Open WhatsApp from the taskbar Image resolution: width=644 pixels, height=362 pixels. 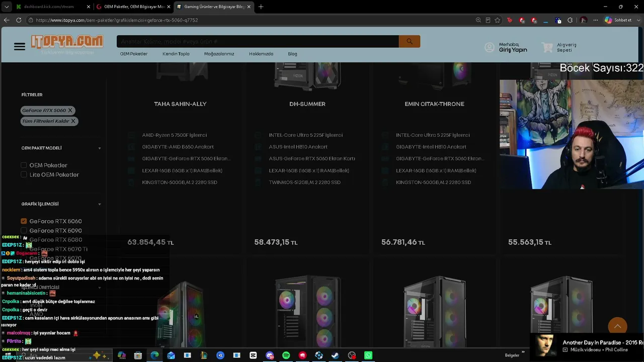coord(368,355)
